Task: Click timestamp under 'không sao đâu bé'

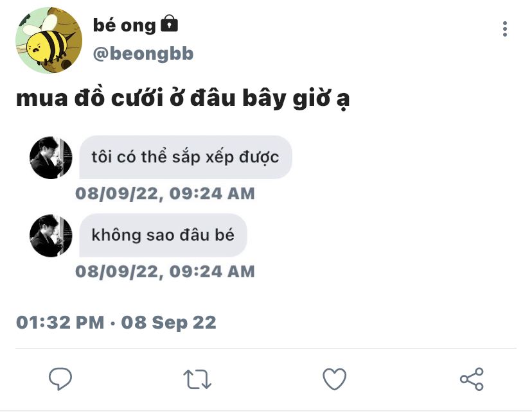Action: pos(165,272)
